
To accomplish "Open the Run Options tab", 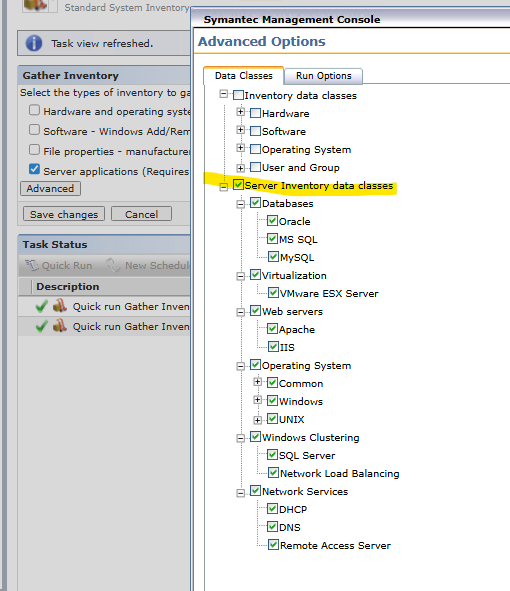I will (x=323, y=76).
